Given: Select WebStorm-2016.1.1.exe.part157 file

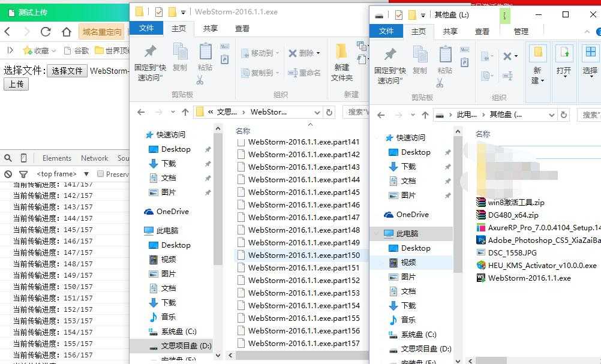Looking at the screenshot, I should coord(298,343).
